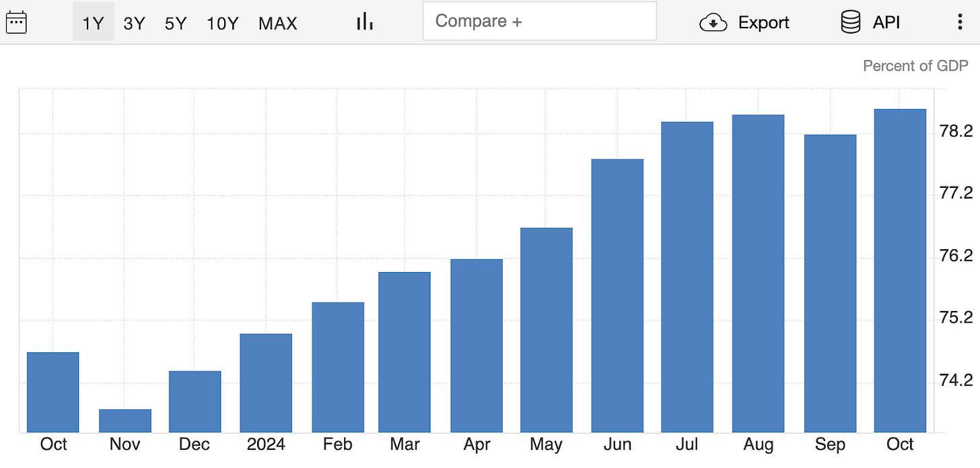Click the Mar x-axis label

tap(405, 444)
